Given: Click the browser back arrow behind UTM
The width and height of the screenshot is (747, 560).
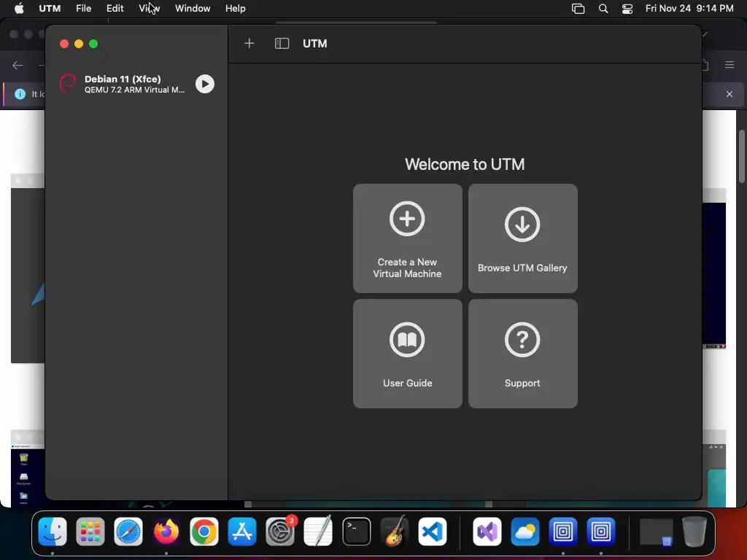Looking at the screenshot, I should 18,65.
